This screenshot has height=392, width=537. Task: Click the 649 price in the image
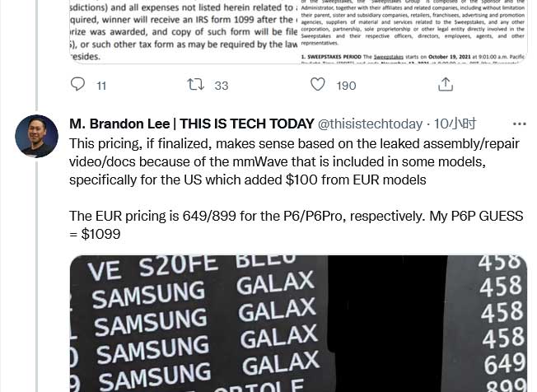[x=504, y=363]
